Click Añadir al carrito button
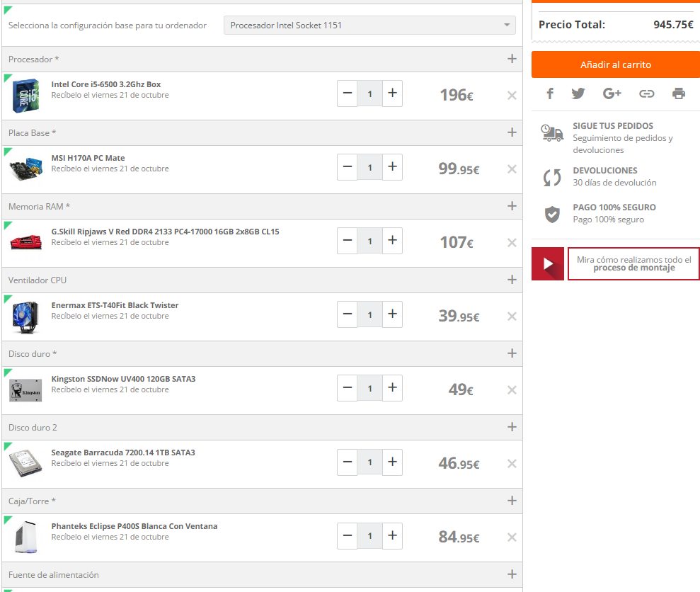 click(616, 64)
